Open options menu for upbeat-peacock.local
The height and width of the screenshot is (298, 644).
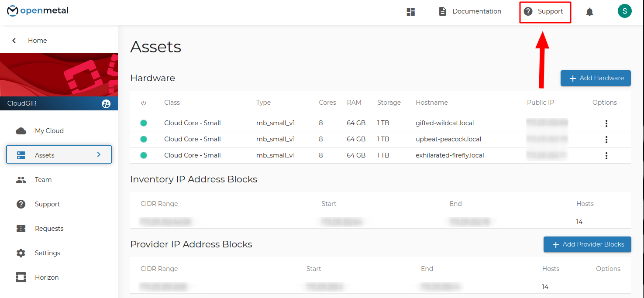(x=606, y=140)
